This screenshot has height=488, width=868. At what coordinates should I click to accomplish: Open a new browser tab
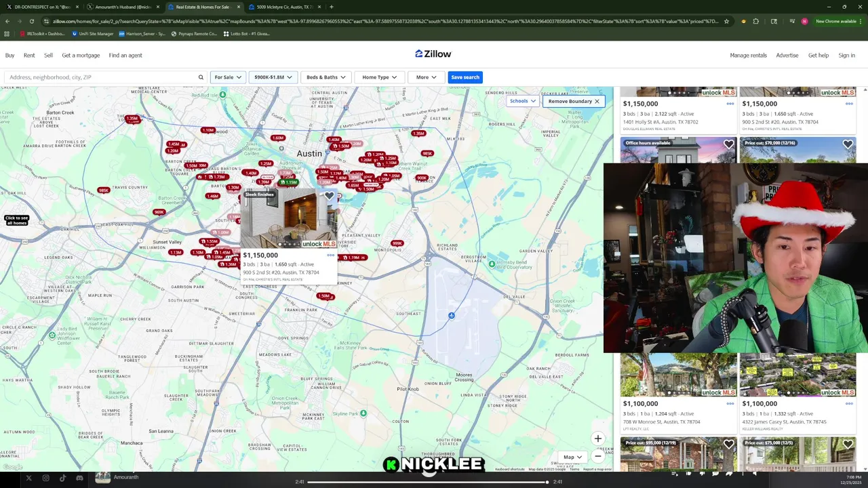pyautogui.click(x=331, y=7)
